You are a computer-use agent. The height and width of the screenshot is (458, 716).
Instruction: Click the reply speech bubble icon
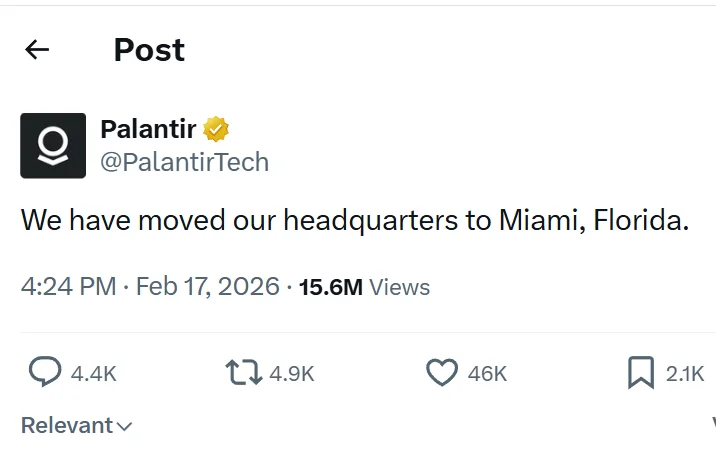pos(45,373)
